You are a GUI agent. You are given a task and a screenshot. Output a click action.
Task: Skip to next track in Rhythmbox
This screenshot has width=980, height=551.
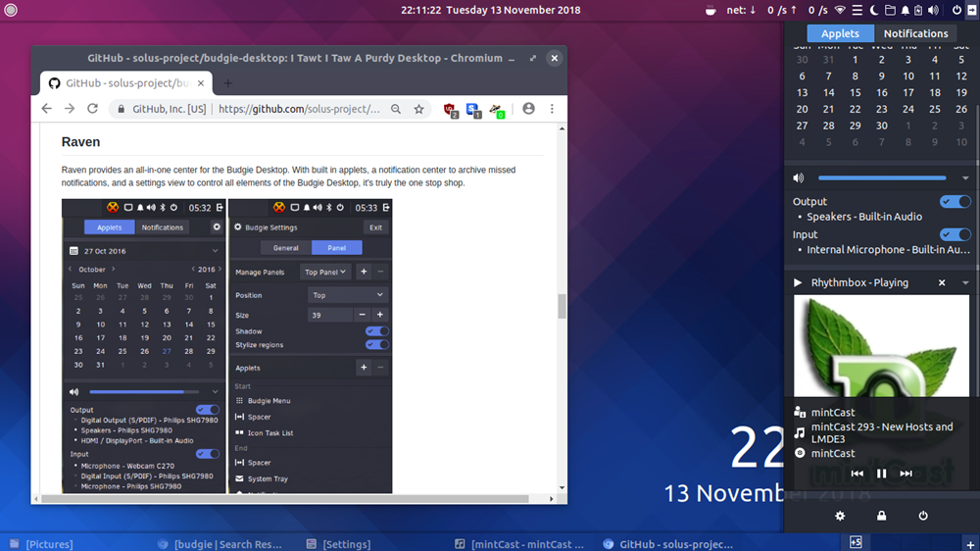point(906,474)
